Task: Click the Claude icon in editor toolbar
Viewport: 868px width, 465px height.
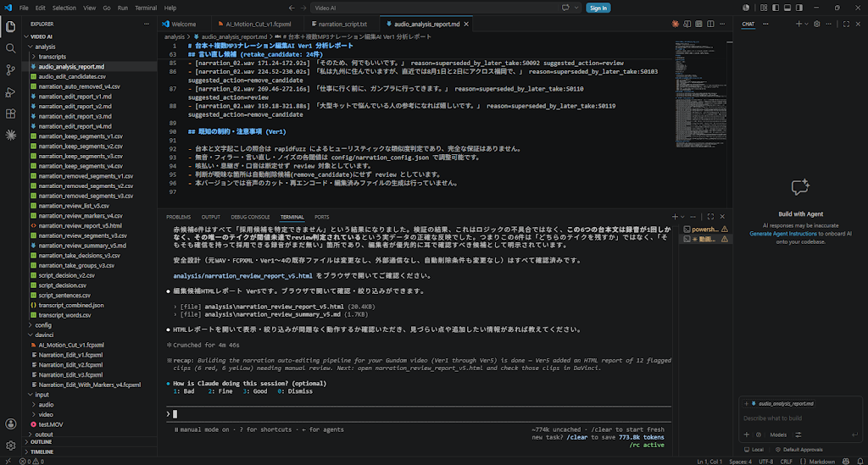Action: tap(675, 24)
